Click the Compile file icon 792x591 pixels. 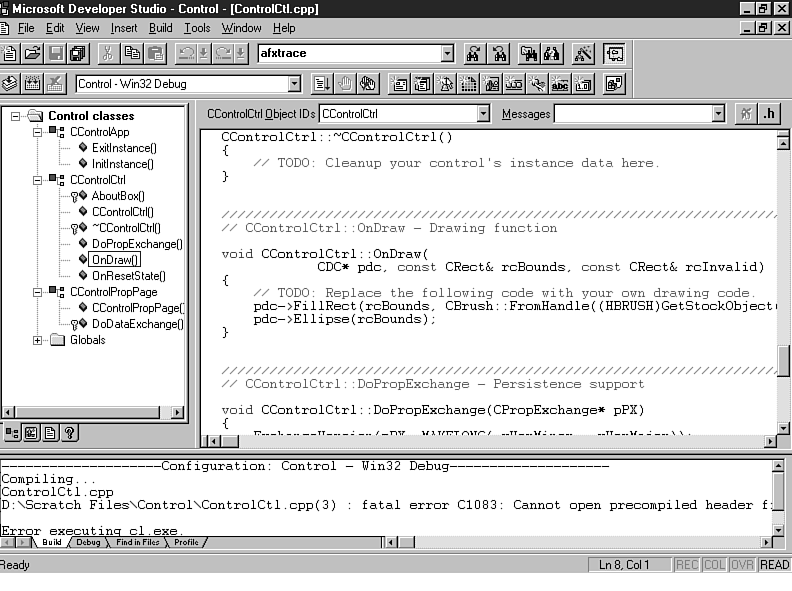(x=9, y=84)
